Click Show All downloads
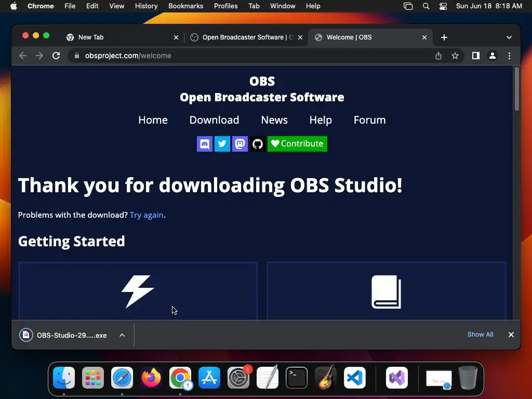This screenshot has width=532, height=399. coord(481,335)
